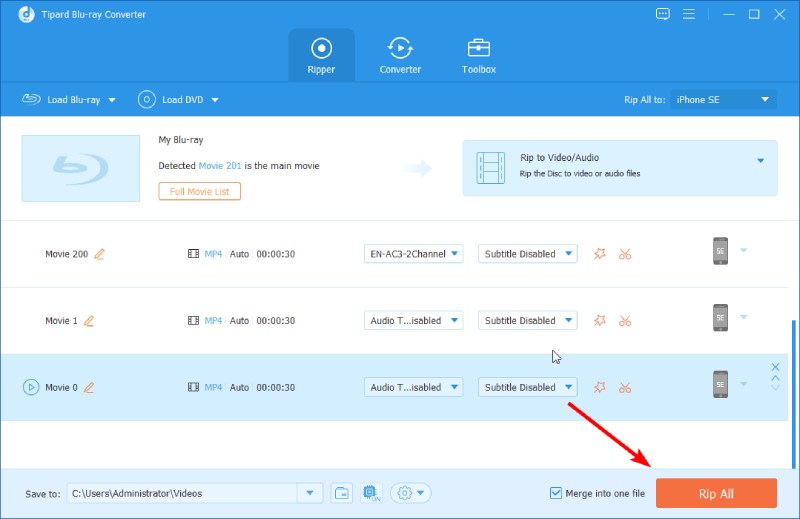
Task: Click iPhone SE output profile icon for Movie 1
Action: pyautogui.click(x=720, y=317)
